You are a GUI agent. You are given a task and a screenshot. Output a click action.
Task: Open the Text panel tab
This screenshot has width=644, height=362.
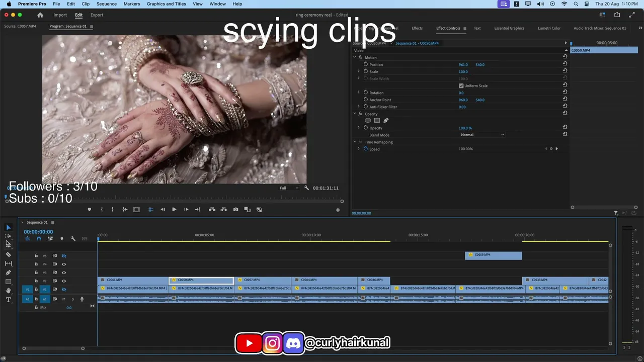(477, 28)
